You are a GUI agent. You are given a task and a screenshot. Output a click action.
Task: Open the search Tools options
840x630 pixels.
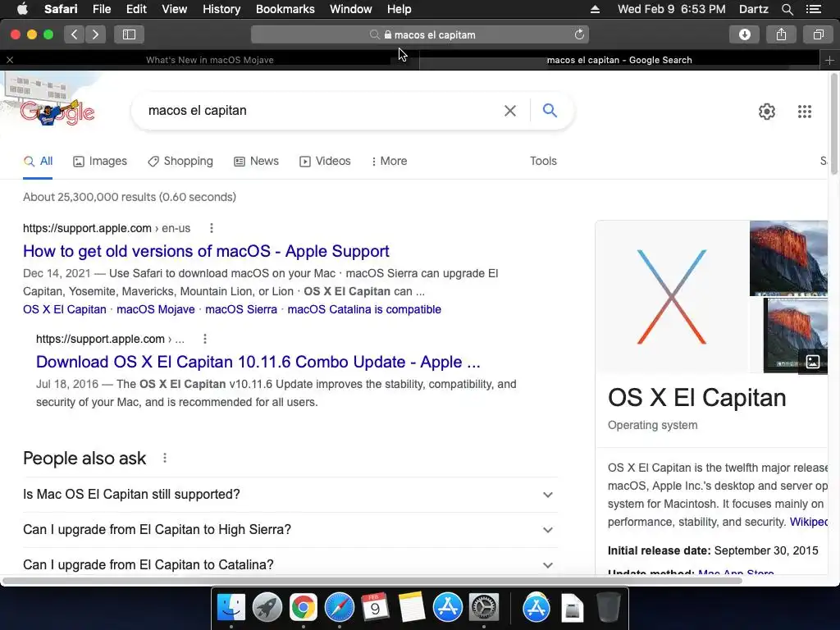point(543,162)
